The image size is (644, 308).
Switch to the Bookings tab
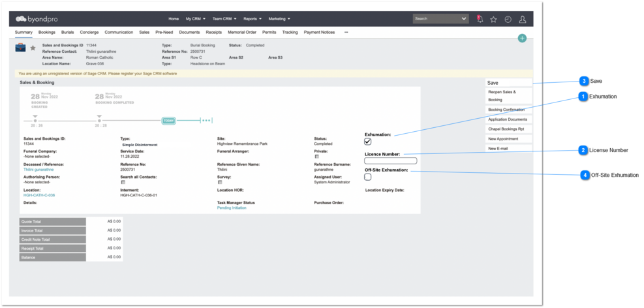[47, 32]
